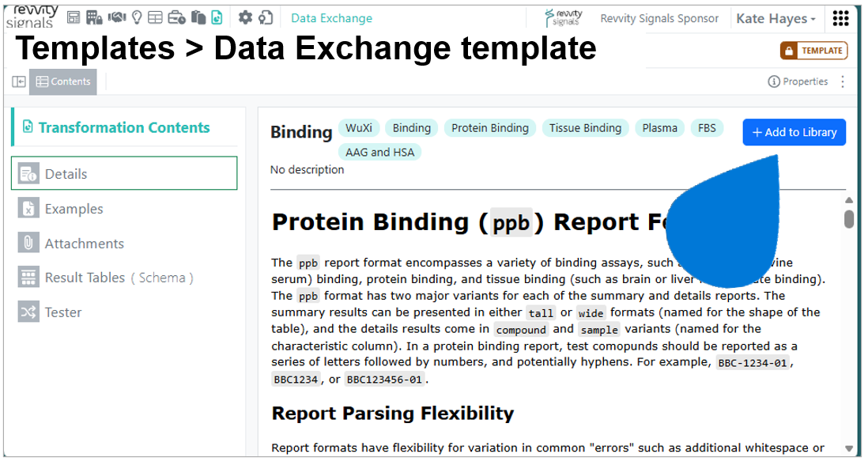The height and width of the screenshot is (465, 868).
Task: Open the apps grid launcher icon
Action: [x=840, y=18]
